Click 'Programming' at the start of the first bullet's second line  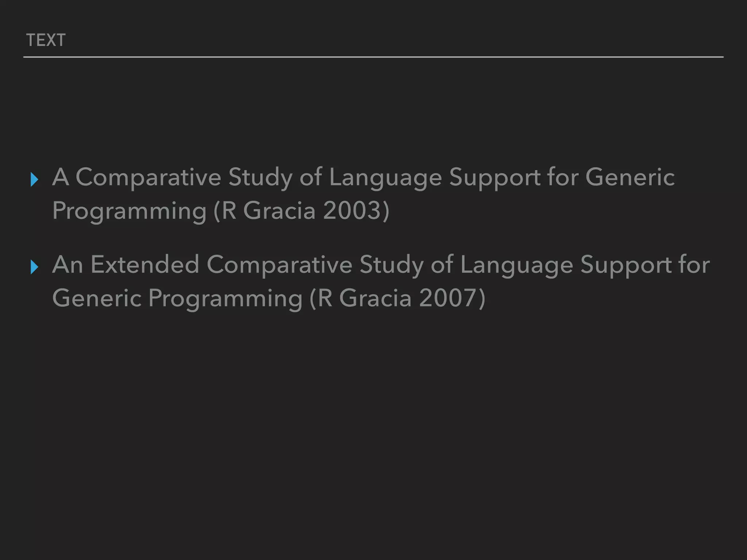(x=129, y=211)
